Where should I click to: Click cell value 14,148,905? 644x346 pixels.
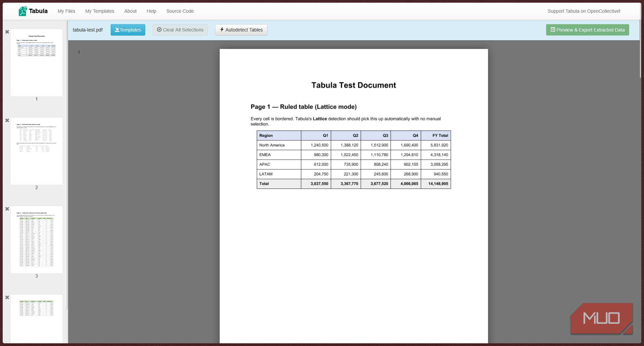click(438, 184)
